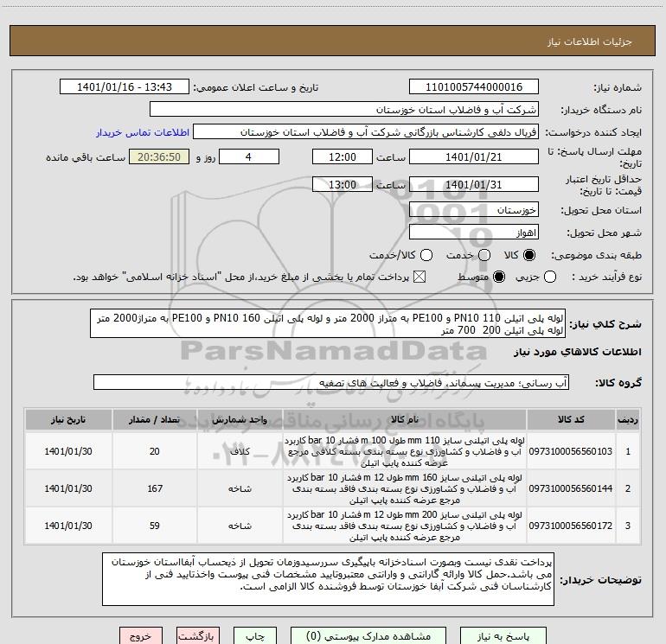Click the بازگشت back button
666x644 pixels.
[198, 636]
